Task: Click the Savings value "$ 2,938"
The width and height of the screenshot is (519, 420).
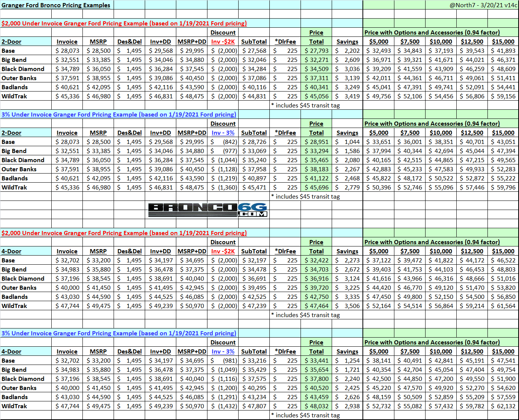Action: click(348, 406)
